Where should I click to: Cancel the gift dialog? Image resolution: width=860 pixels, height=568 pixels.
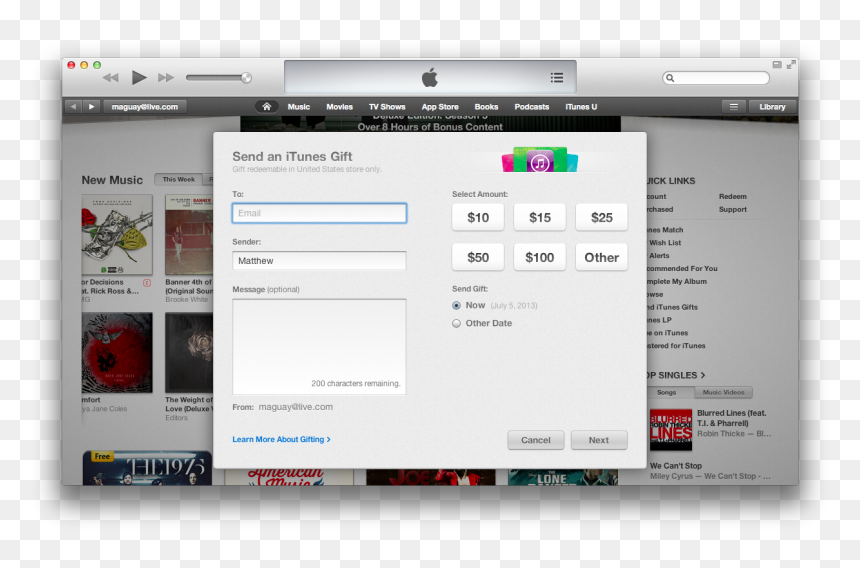pos(536,440)
